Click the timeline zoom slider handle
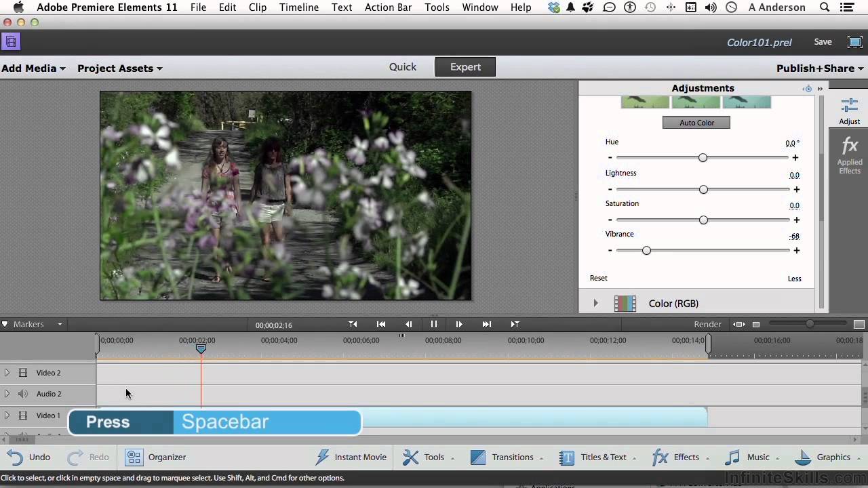 tap(810, 325)
